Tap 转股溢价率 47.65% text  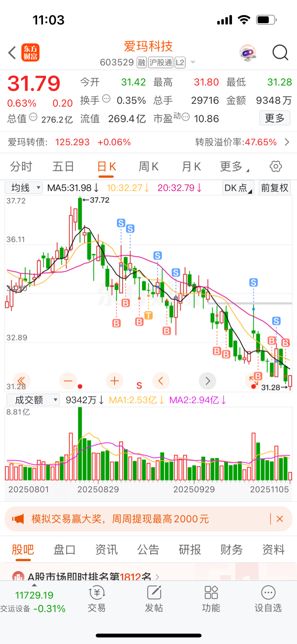(x=236, y=142)
